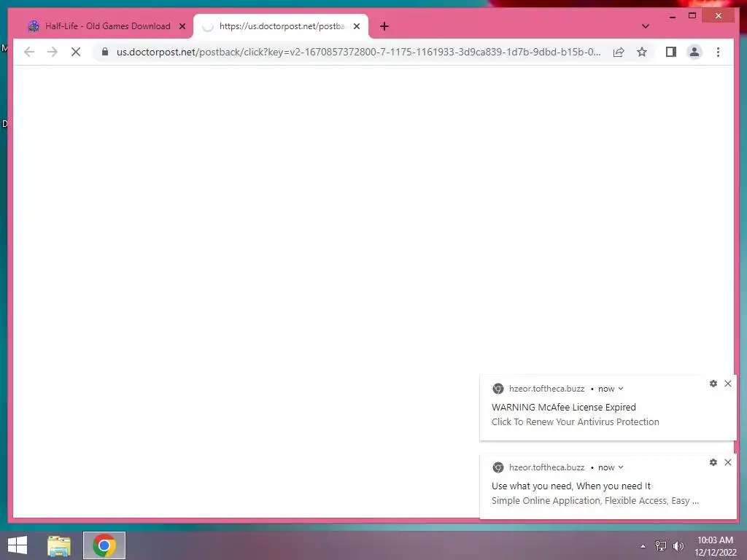Image resolution: width=747 pixels, height=560 pixels.
Task: Open File Explorer from taskbar
Action: coord(59,545)
